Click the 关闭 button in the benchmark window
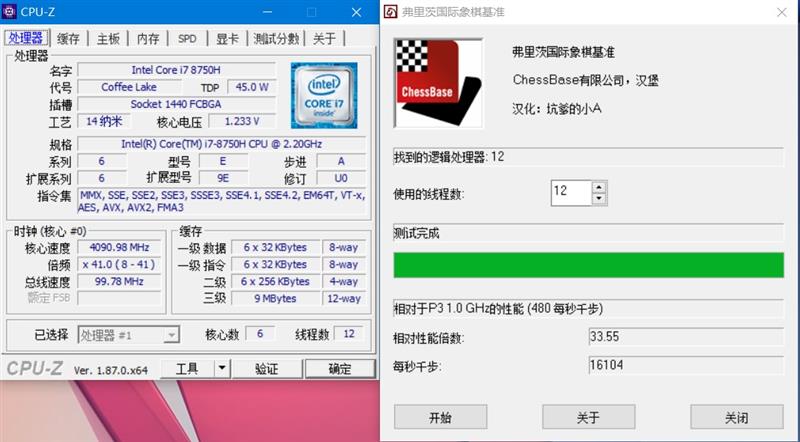The width and height of the screenshot is (800, 442). 735,417
